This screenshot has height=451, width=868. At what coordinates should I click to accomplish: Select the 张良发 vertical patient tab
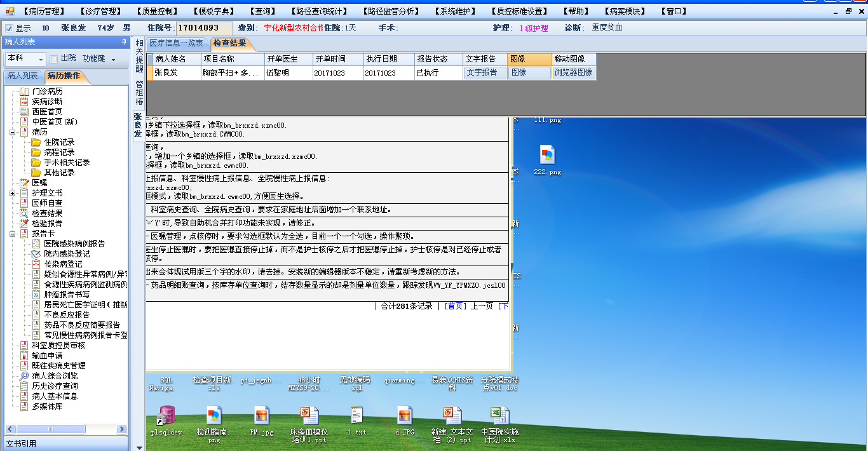(x=138, y=125)
